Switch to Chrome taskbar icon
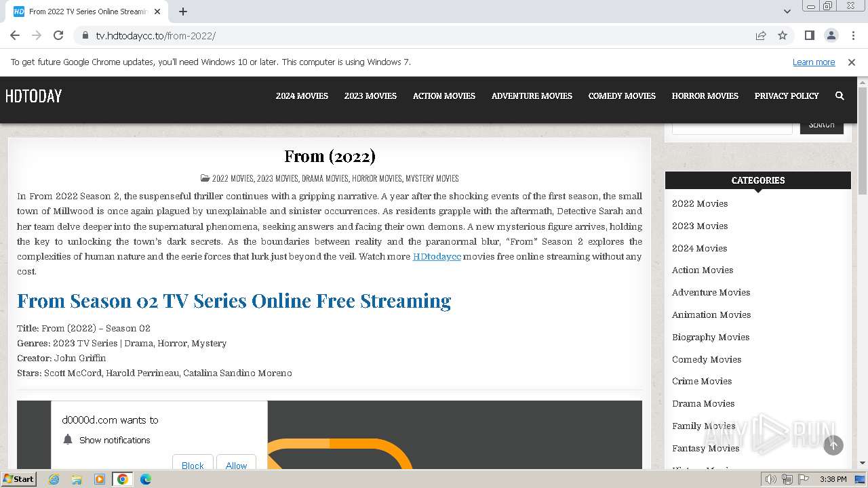Viewport: 868px width, 488px height. [x=123, y=479]
